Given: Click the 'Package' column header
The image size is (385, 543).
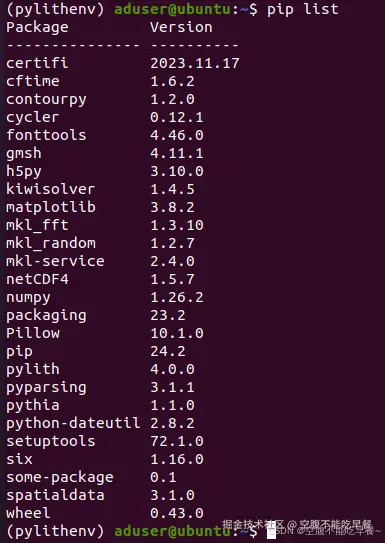Looking at the screenshot, I should coord(37,27).
